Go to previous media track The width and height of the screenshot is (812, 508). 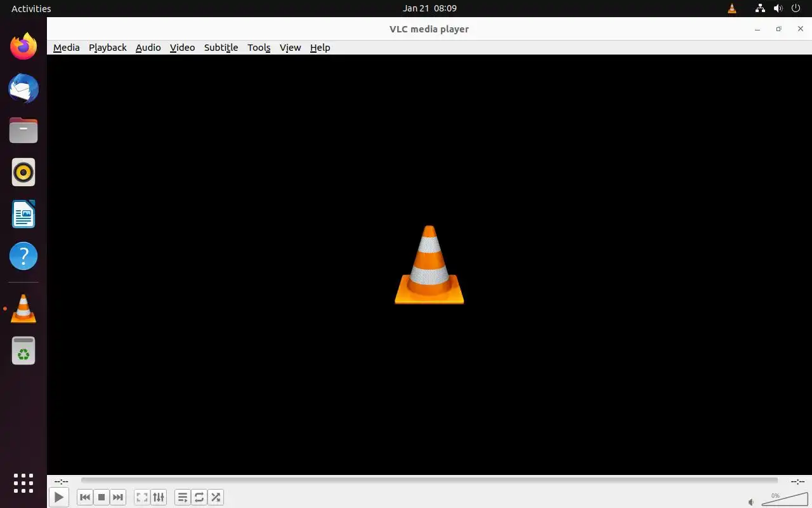85,497
